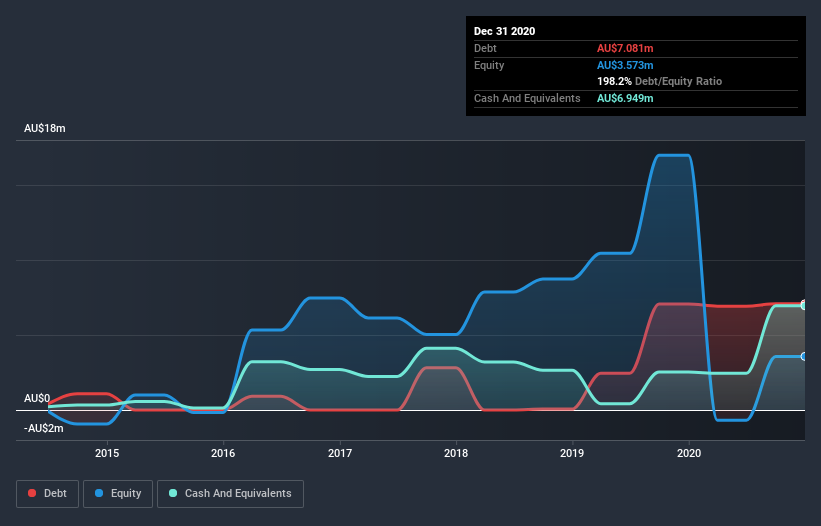
Task: Click the AU$6.949m cash value
Action: click(x=625, y=98)
